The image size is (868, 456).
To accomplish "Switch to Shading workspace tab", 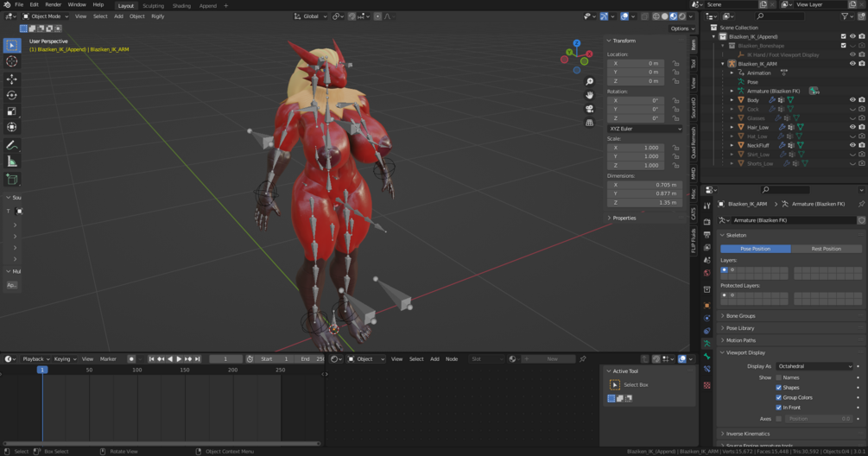I will (181, 5).
